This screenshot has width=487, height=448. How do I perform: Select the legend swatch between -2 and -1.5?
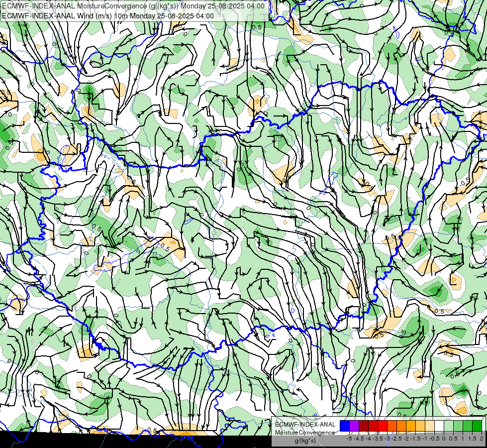(411, 426)
